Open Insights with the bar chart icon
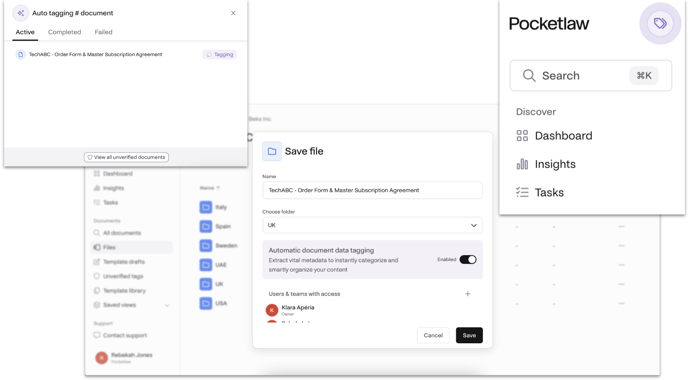The image size is (688, 380). tap(546, 164)
